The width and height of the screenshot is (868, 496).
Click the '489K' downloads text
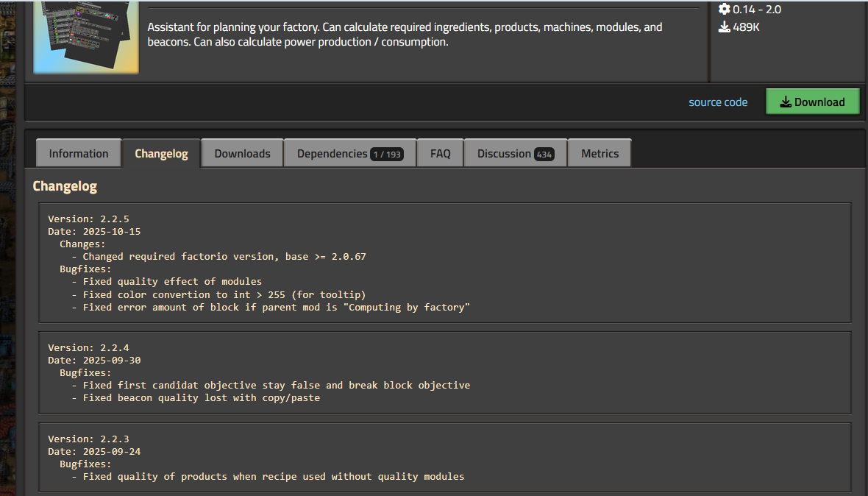pos(746,26)
